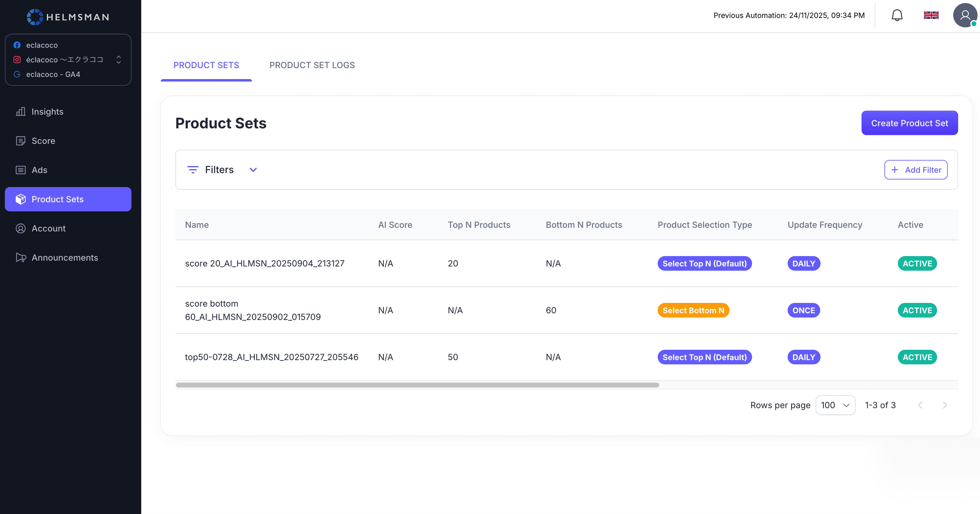Image resolution: width=980 pixels, height=514 pixels.
Task: Open the notifications bell icon
Action: [897, 15]
